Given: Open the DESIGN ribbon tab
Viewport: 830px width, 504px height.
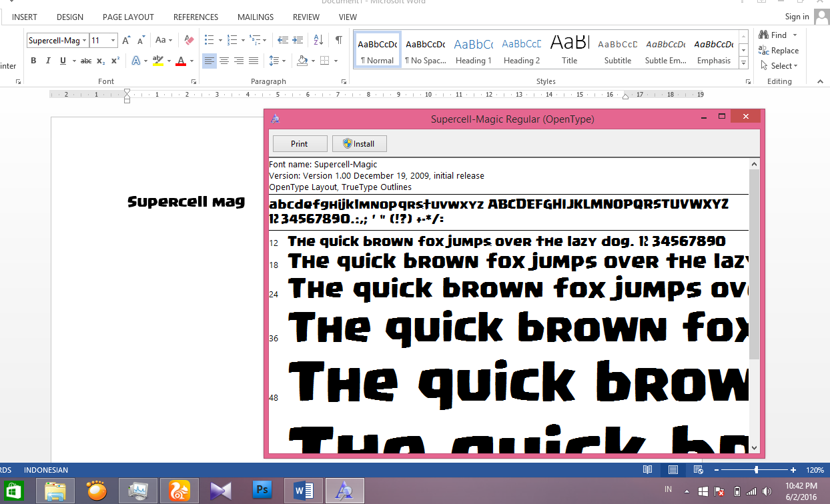Looking at the screenshot, I should tap(70, 17).
